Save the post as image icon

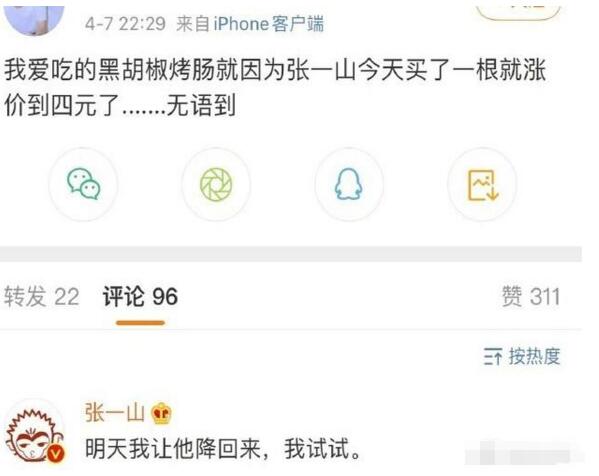(482, 184)
